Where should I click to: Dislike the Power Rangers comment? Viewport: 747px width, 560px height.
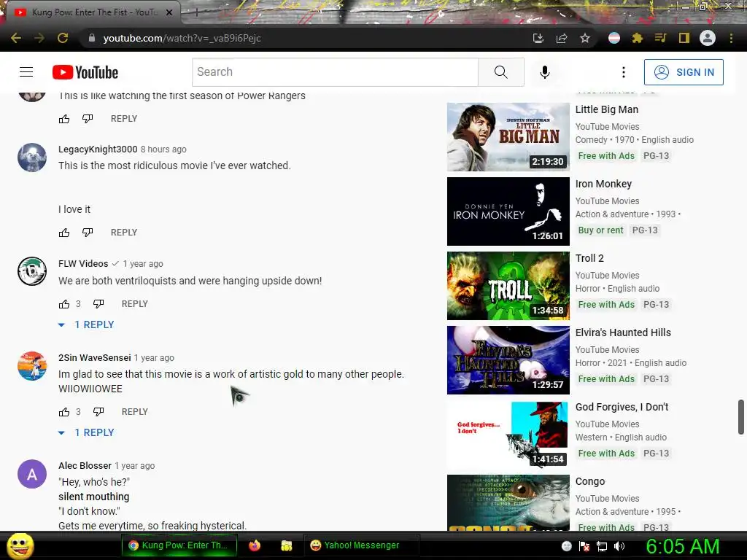tap(88, 119)
